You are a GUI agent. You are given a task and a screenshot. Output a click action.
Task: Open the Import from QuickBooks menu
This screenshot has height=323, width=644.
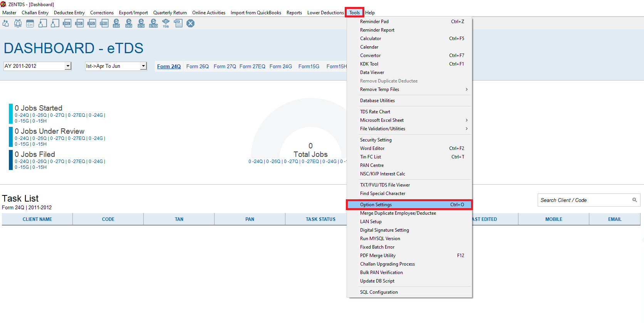click(256, 13)
